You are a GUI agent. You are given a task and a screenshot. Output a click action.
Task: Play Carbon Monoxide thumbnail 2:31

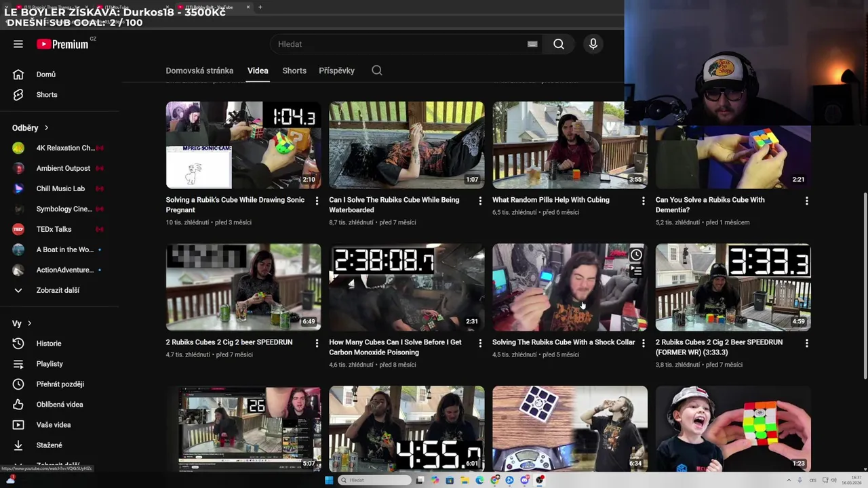tap(407, 287)
